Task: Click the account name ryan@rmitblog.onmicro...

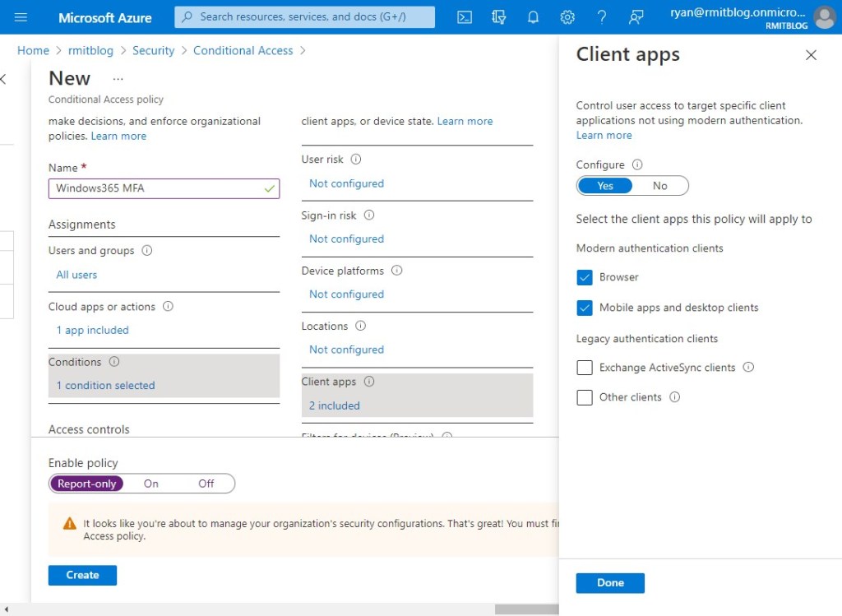Action: (x=738, y=12)
